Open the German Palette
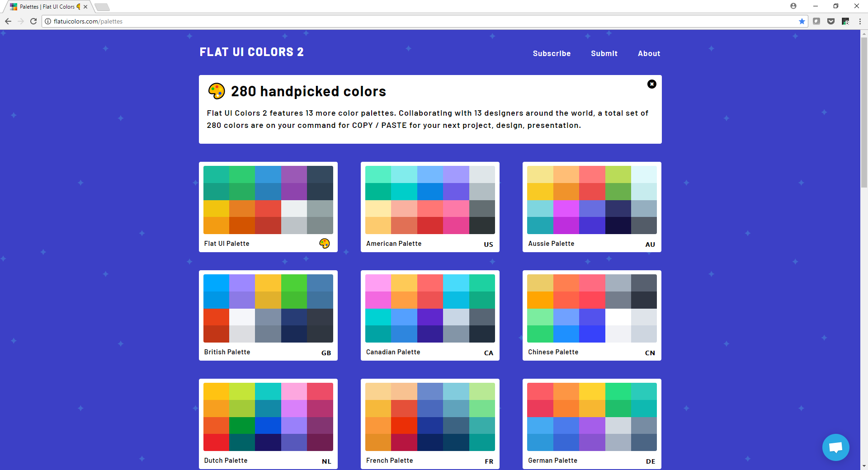Image resolution: width=868 pixels, height=470 pixels. (592, 424)
